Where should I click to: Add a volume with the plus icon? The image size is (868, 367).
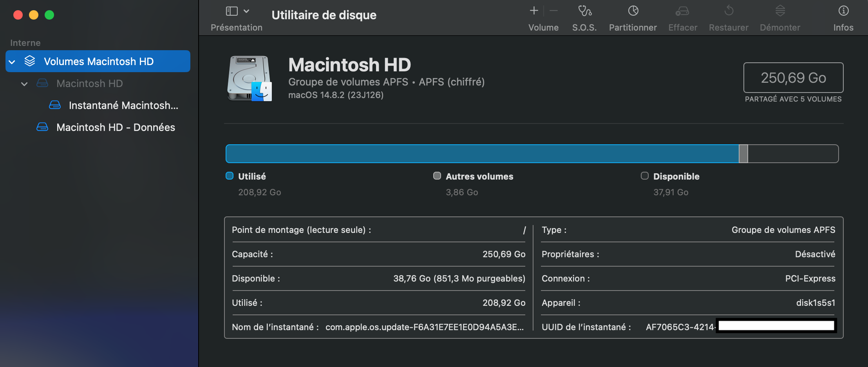click(534, 11)
